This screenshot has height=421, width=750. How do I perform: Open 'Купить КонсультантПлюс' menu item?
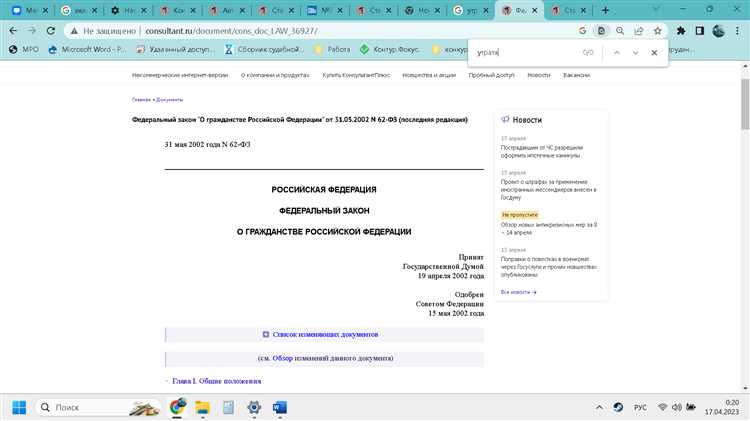coord(356,75)
